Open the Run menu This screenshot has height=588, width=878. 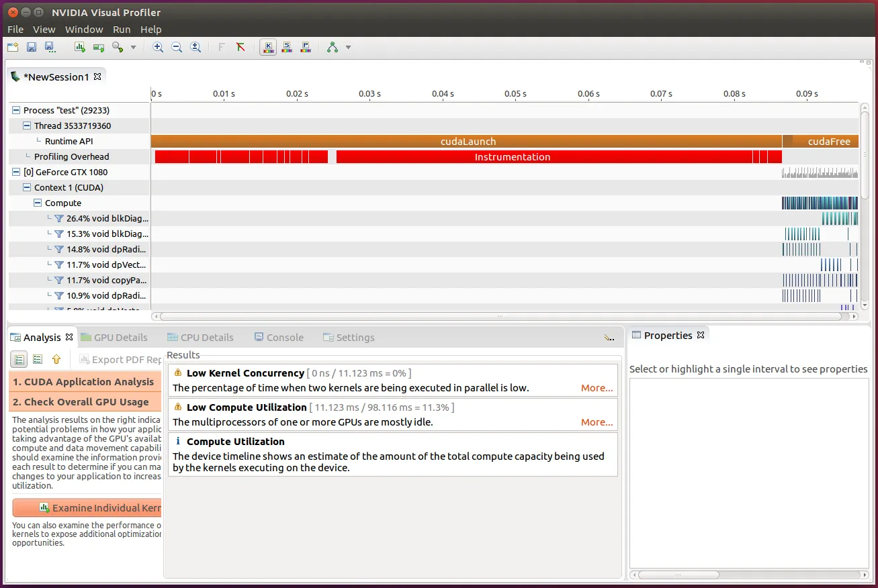pyautogui.click(x=122, y=29)
